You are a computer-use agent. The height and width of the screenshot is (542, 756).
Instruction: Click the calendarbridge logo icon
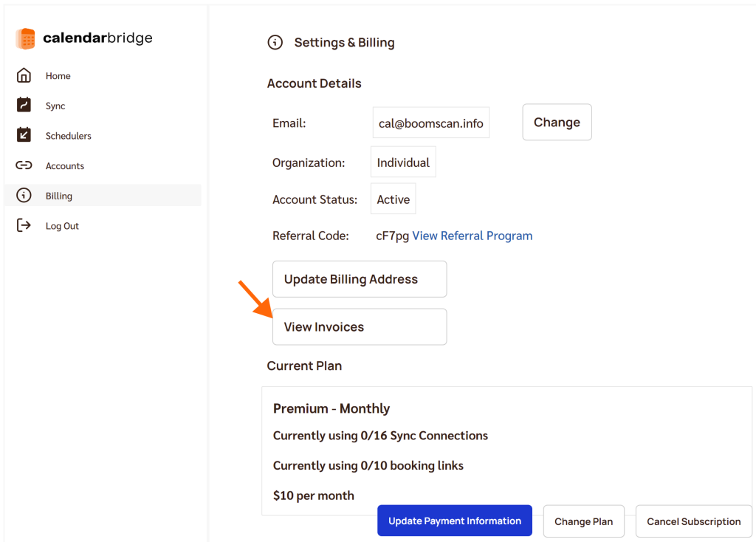coord(26,38)
